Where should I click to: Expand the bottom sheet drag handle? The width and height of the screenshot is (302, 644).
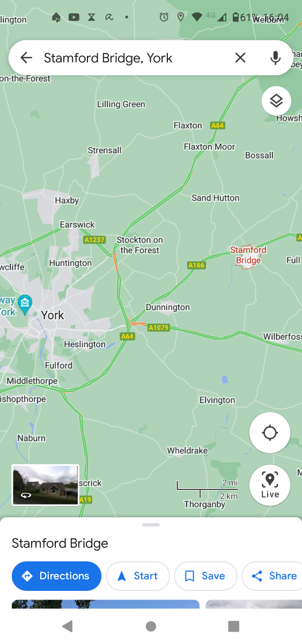[x=151, y=524]
